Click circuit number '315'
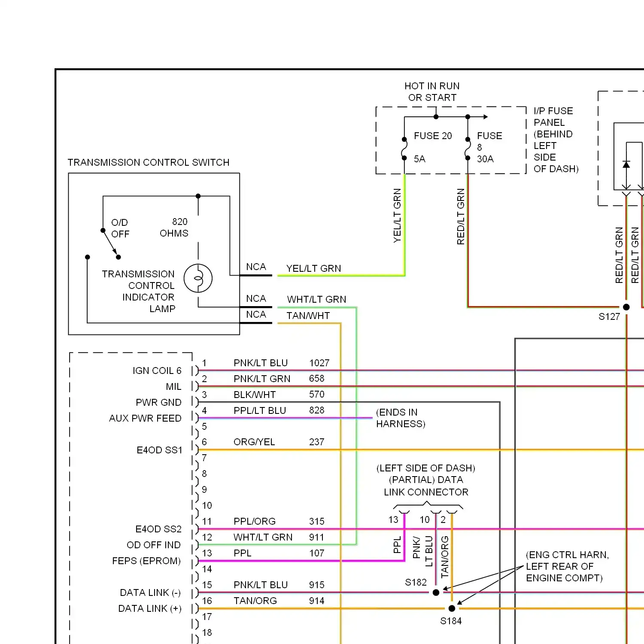This screenshot has width=644, height=644. pos(317,521)
